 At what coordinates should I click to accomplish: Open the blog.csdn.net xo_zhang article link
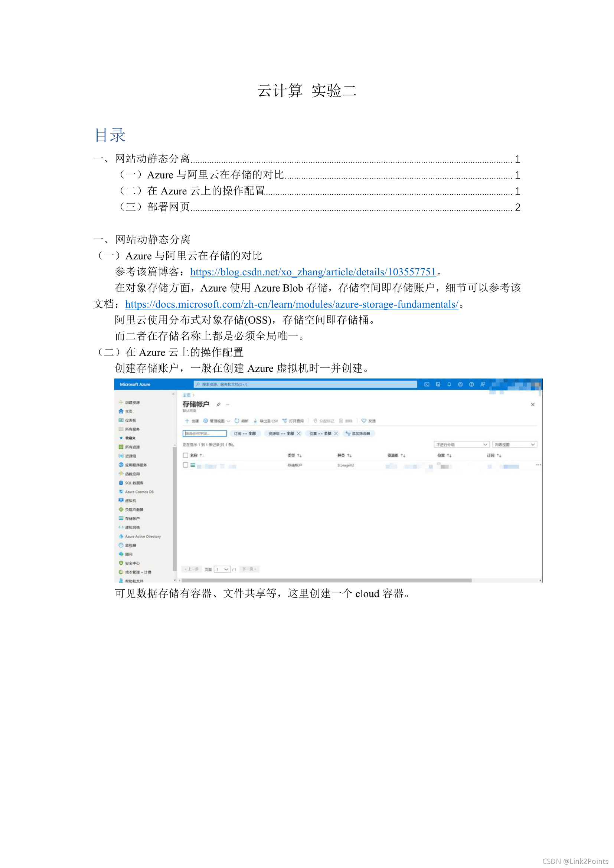(313, 272)
